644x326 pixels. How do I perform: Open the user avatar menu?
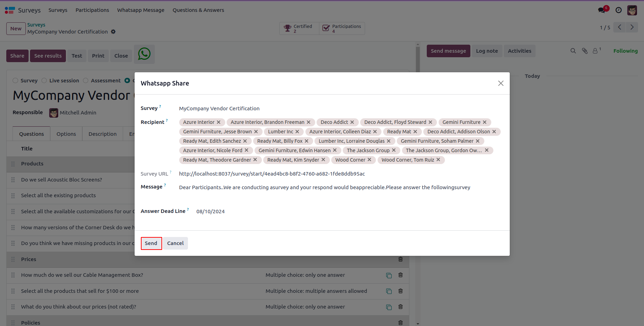632,10
